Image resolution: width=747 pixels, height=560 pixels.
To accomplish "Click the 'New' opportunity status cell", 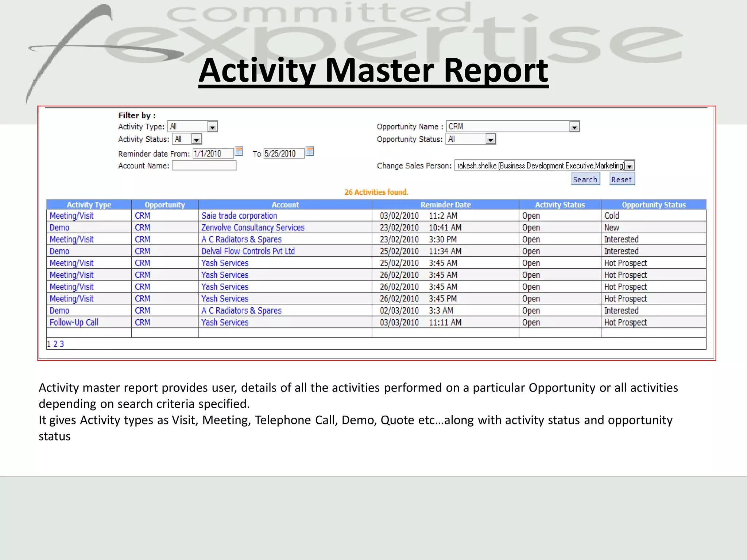I will click(612, 227).
